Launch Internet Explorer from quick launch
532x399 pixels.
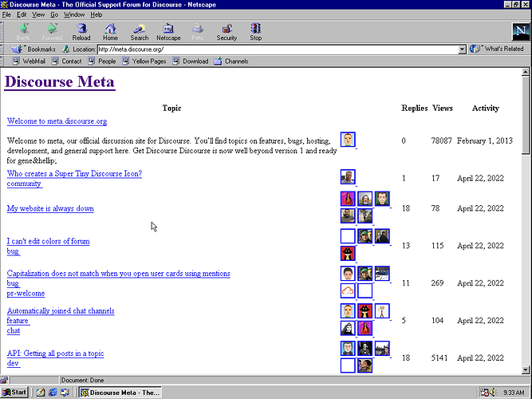tap(53, 393)
